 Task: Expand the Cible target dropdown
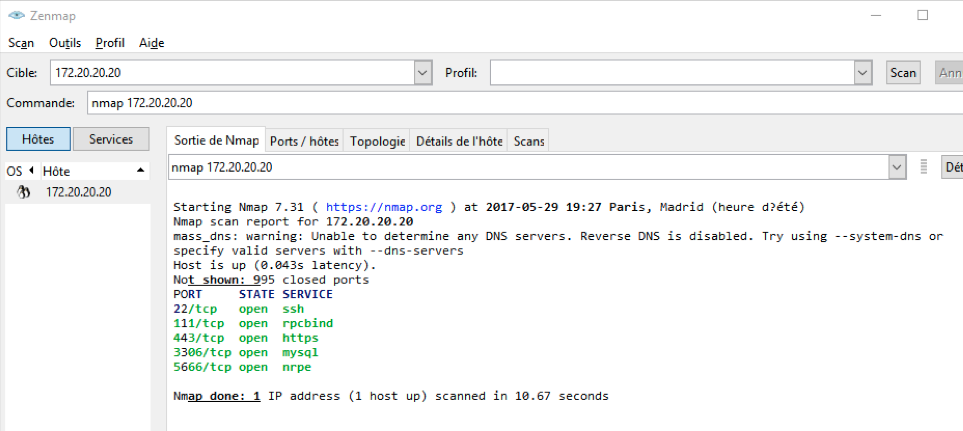(x=422, y=73)
